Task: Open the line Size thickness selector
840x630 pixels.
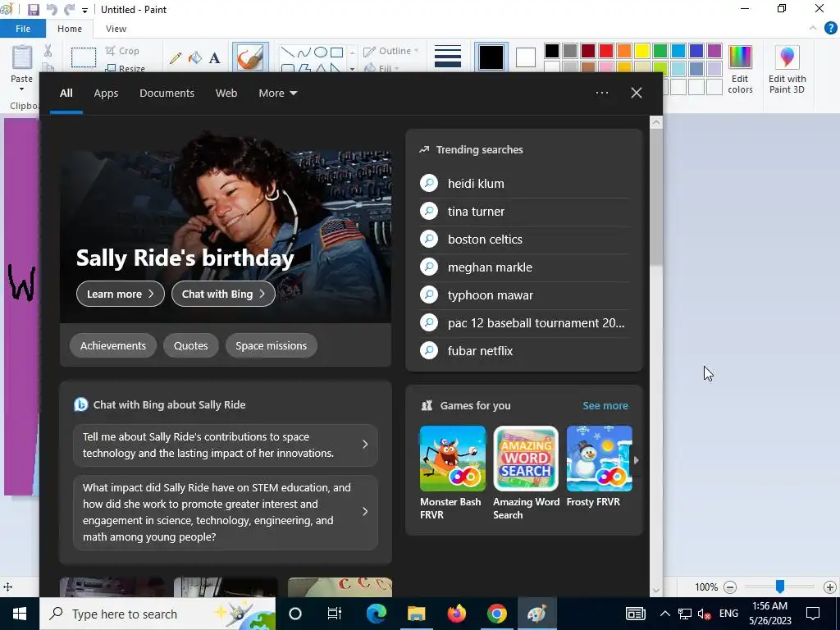Action: [x=448, y=57]
